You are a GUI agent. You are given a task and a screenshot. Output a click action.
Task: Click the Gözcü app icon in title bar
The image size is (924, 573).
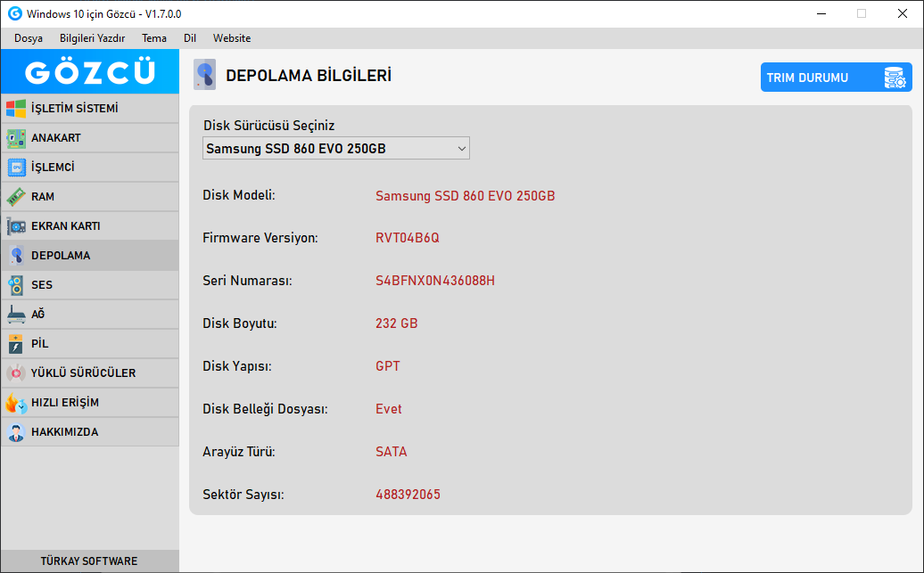coord(15,13)
